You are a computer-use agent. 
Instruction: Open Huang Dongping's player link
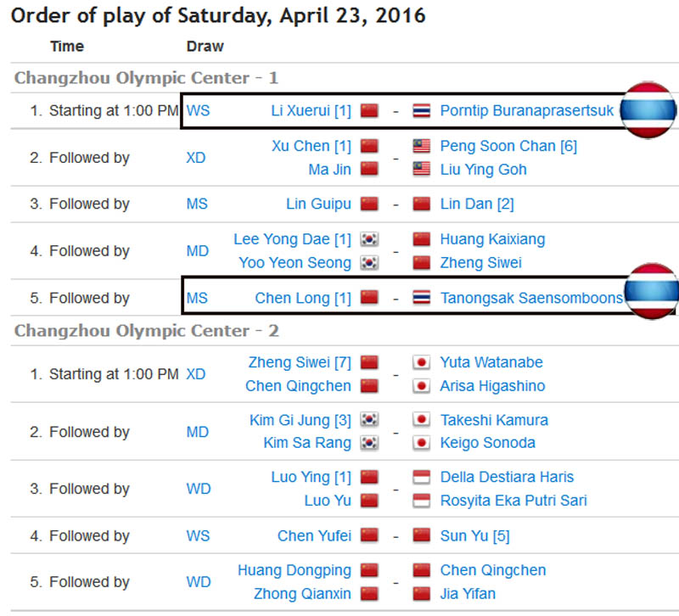pos(294,570)
